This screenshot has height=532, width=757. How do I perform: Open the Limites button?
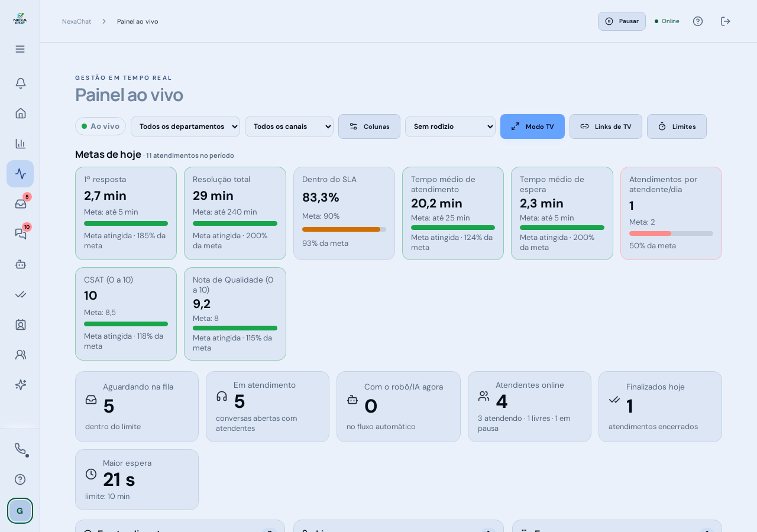pyautogui.click(x=677, y=126)
